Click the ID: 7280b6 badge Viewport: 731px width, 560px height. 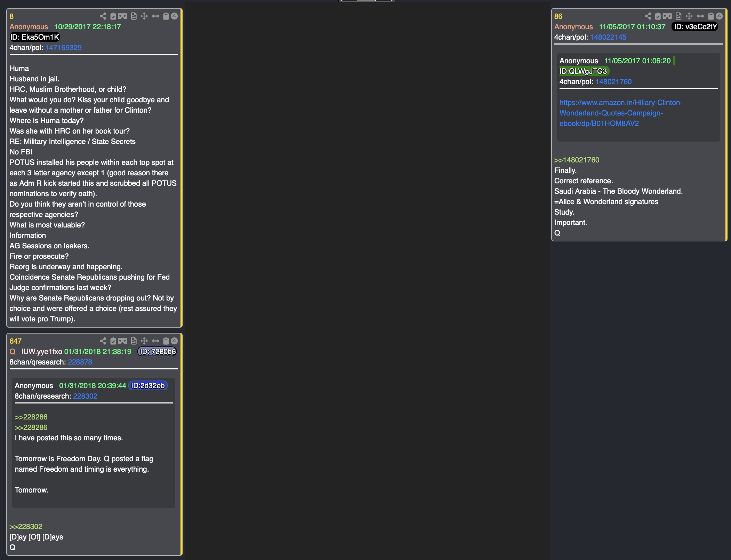[x=157, y=352]
